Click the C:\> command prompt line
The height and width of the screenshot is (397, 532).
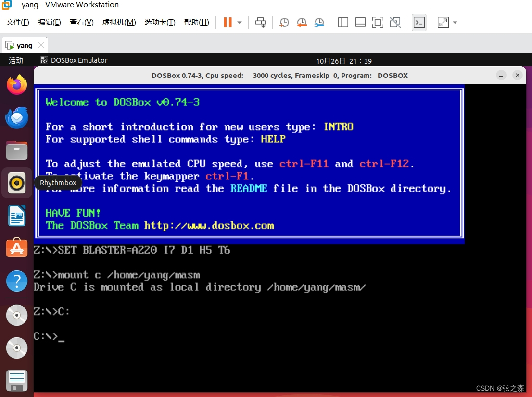click(x=49, y=336)
